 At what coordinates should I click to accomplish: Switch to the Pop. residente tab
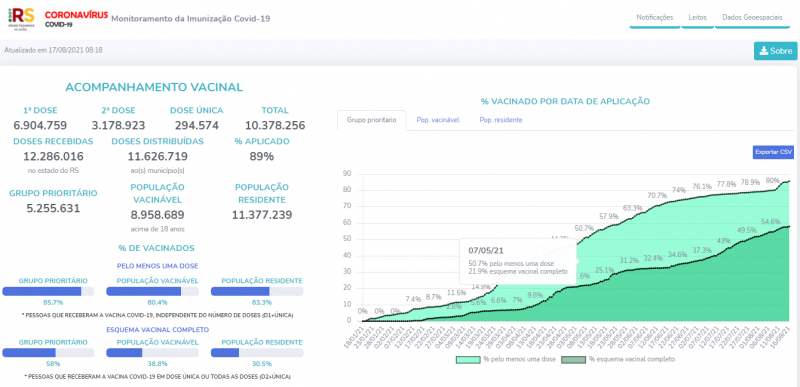tap(501, 120)
